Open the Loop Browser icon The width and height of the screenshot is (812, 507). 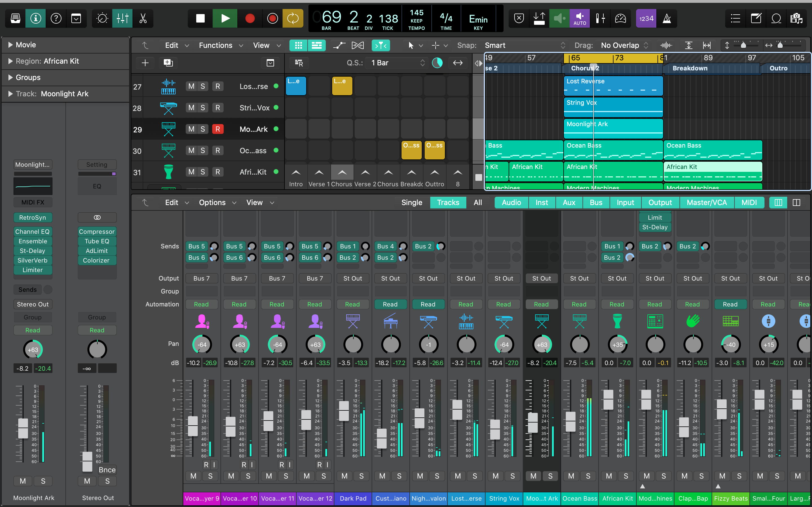[x=776, y=18]
